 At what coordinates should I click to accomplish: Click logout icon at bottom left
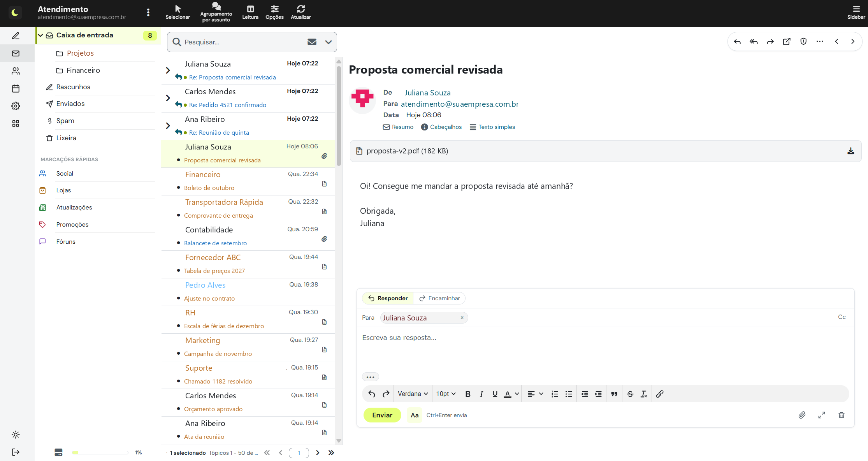[x=16, y=452]
